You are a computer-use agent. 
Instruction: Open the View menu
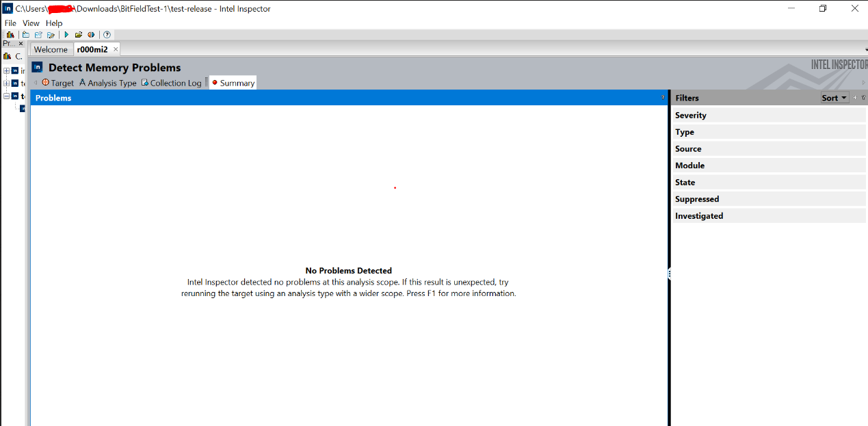31,23
